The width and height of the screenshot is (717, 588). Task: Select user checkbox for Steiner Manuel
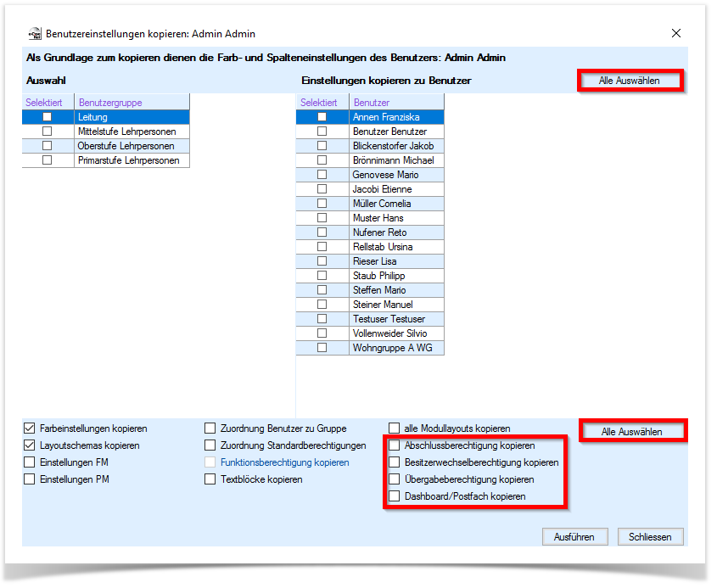322,305
